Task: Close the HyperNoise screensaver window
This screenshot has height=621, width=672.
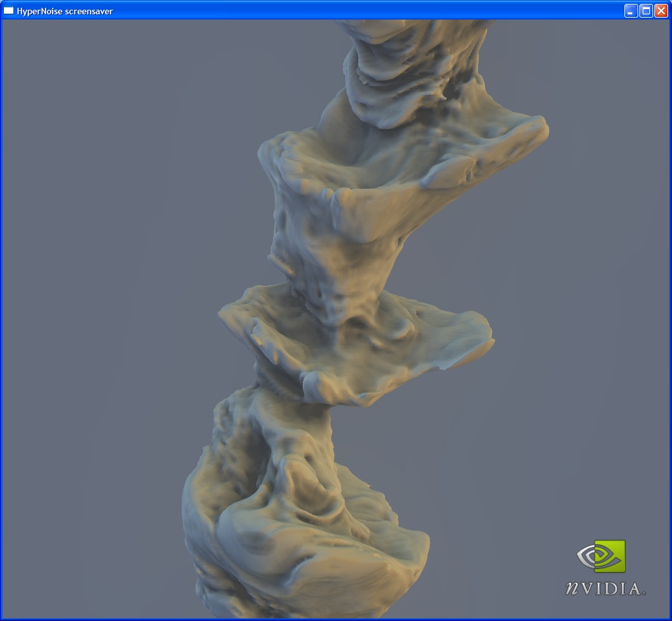Action: pos(661,10)
